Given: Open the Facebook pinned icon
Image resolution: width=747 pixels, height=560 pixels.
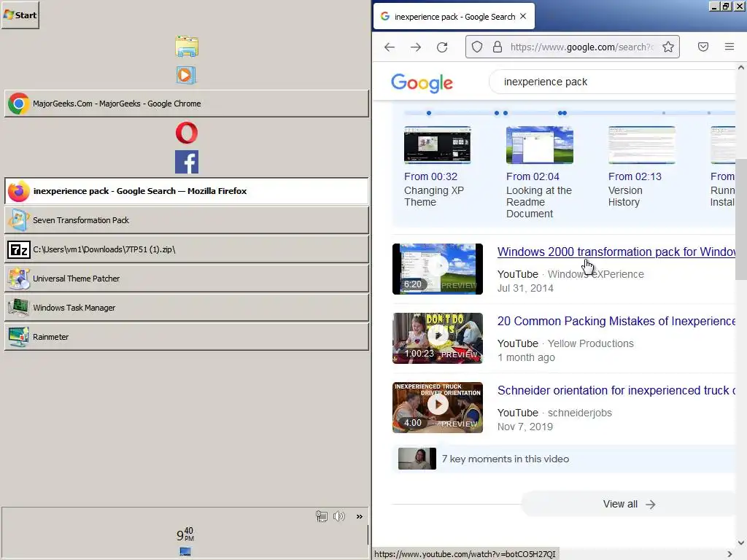Looking at the screenshot, I should (187, 162).
